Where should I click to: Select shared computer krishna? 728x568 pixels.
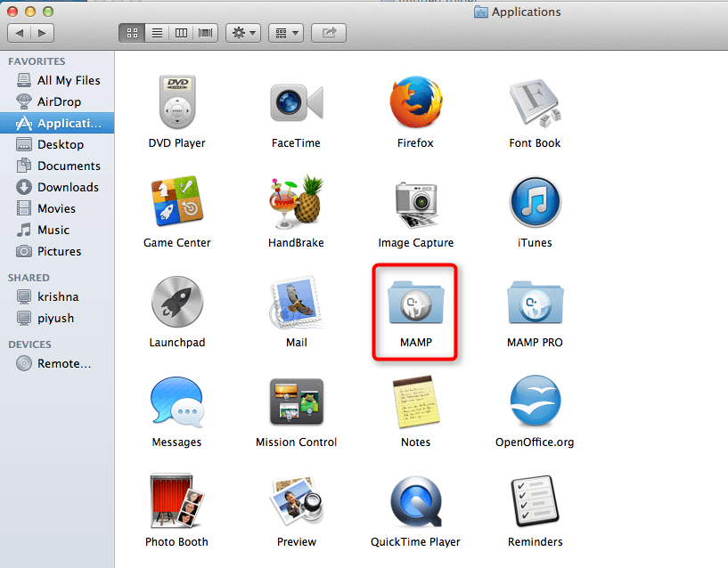click(x=57, y=296)
